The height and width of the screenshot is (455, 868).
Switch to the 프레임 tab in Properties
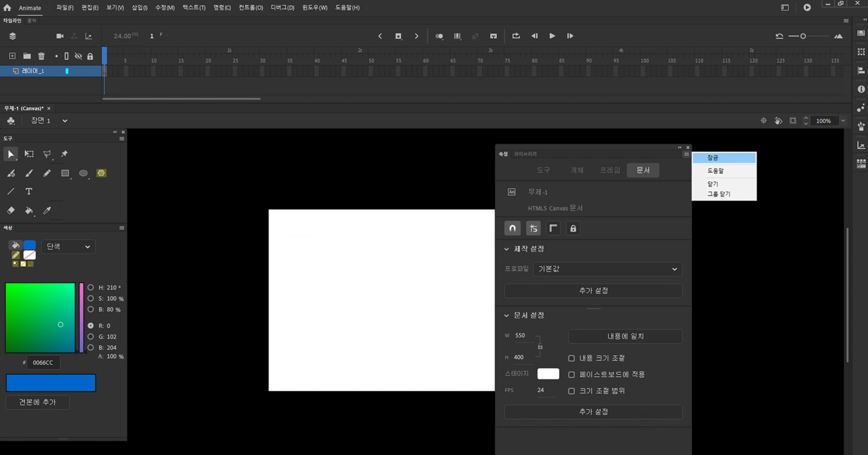(x=609, y=170)
